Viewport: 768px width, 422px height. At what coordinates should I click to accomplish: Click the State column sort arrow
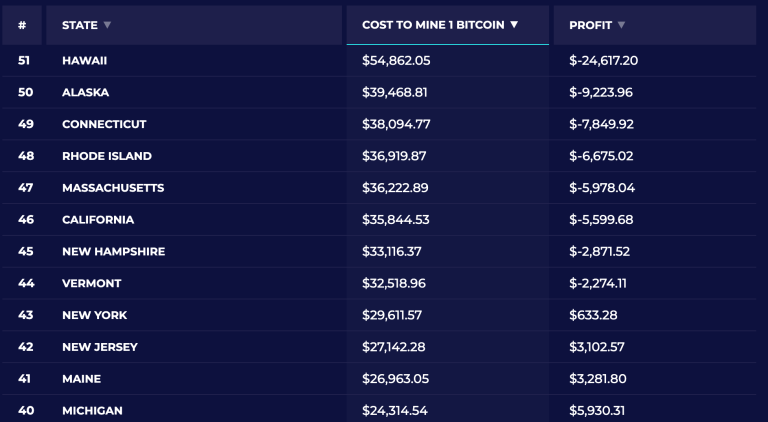click(x=108, y=25)
